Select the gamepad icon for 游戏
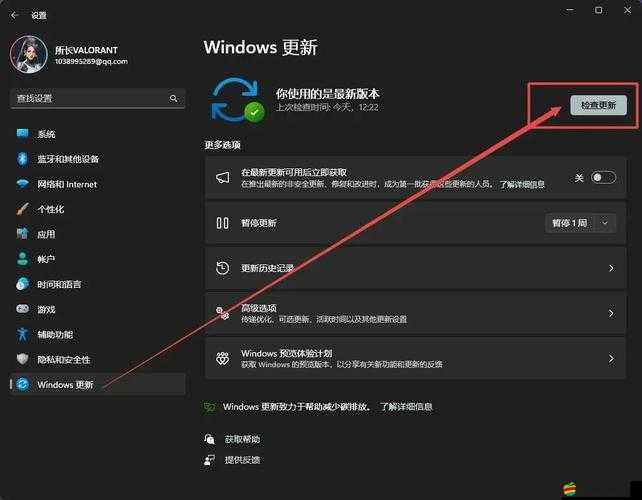The image size is (642, 500). [23, 309]
